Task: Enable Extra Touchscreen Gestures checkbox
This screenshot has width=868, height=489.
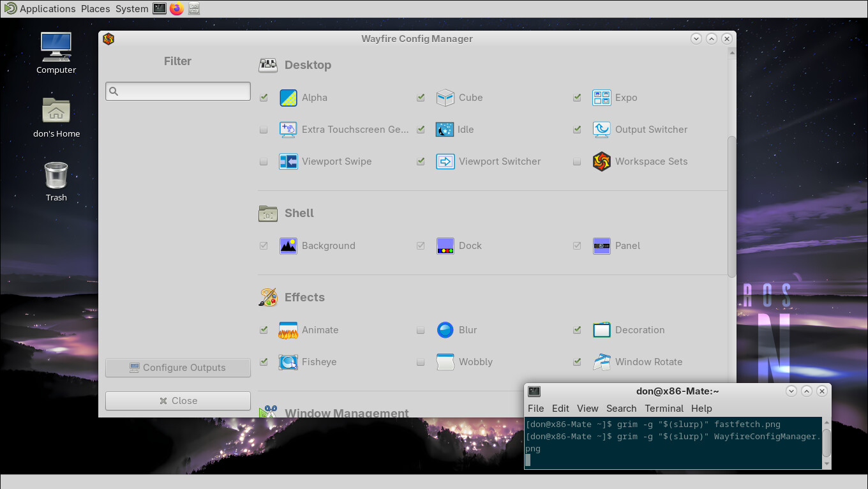Action: [x=264, y=130]
